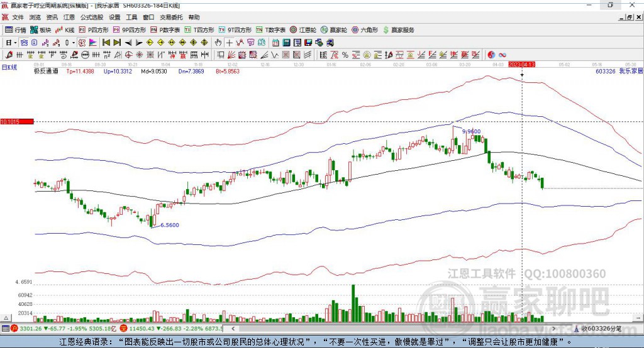This screenshot has height=348, width=644.
Task: Click the 日K线 period label
Action: (9, 67)
